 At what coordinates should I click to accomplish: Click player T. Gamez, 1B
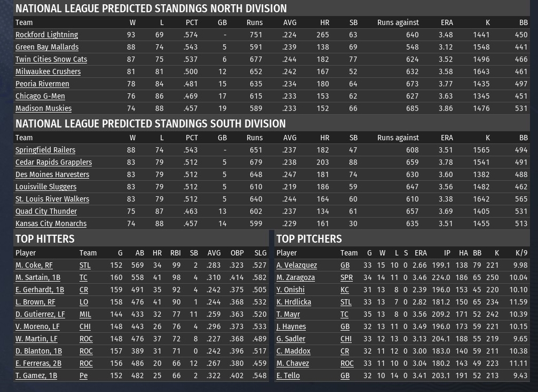[x=36, y=375]
